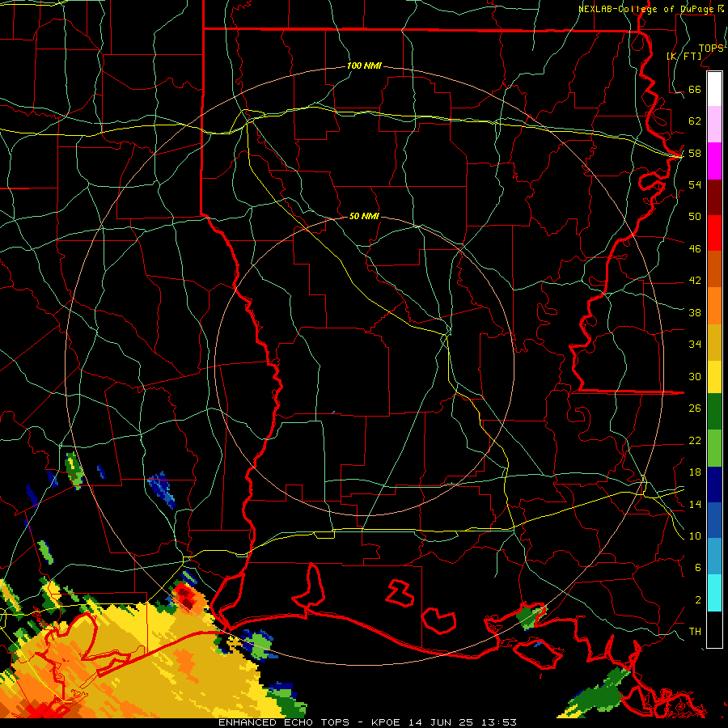Pick the dark orange legend swatch
Screen dimensions: 728x728
pos(714,269)
